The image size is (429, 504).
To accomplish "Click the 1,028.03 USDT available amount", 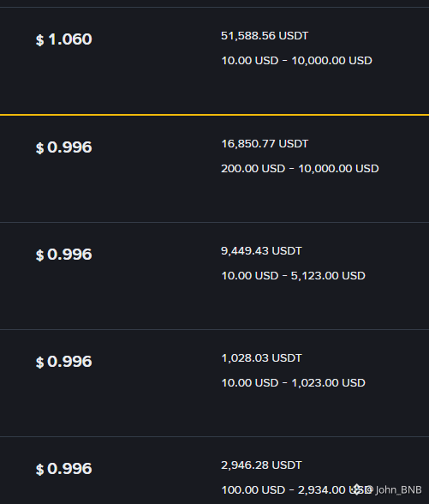I will tap(261, 357).
